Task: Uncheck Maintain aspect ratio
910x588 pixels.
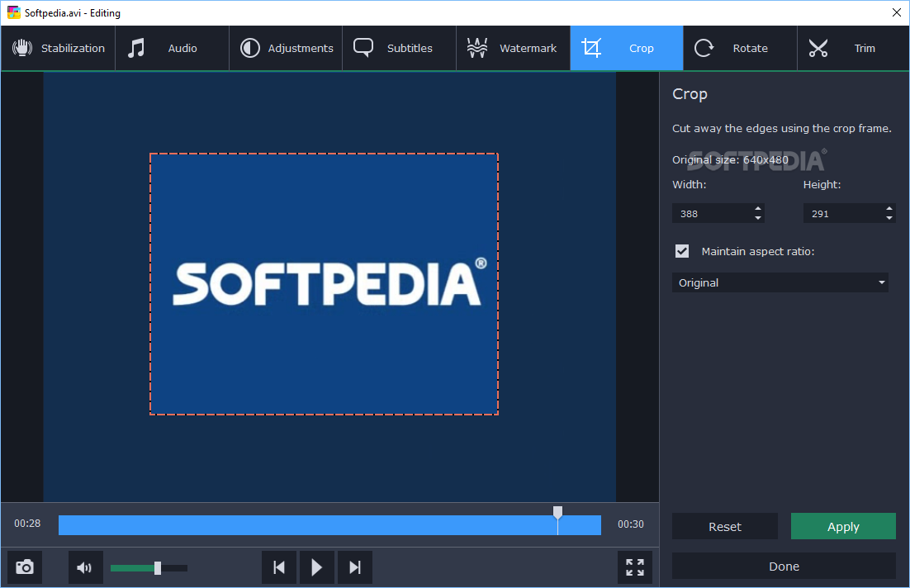Action: 682,251
